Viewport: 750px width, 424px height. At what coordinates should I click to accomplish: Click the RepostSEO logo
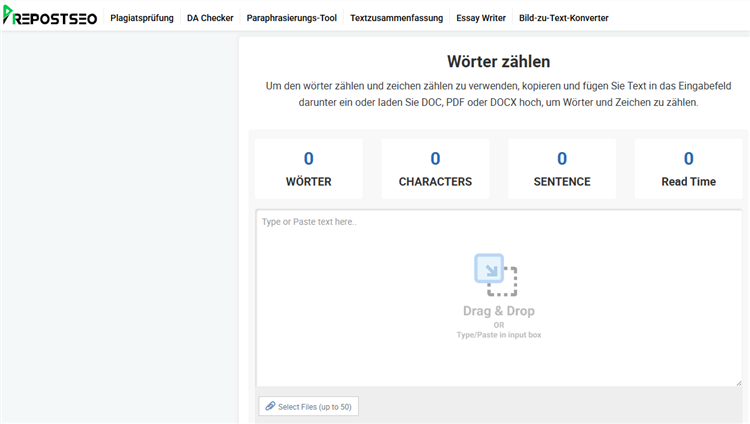50,16
